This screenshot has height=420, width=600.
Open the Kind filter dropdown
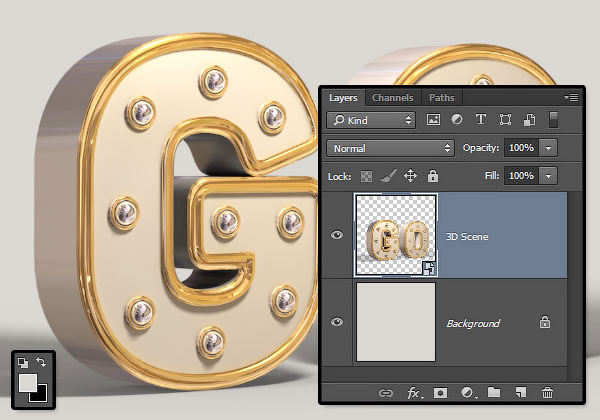click(370, 120)
